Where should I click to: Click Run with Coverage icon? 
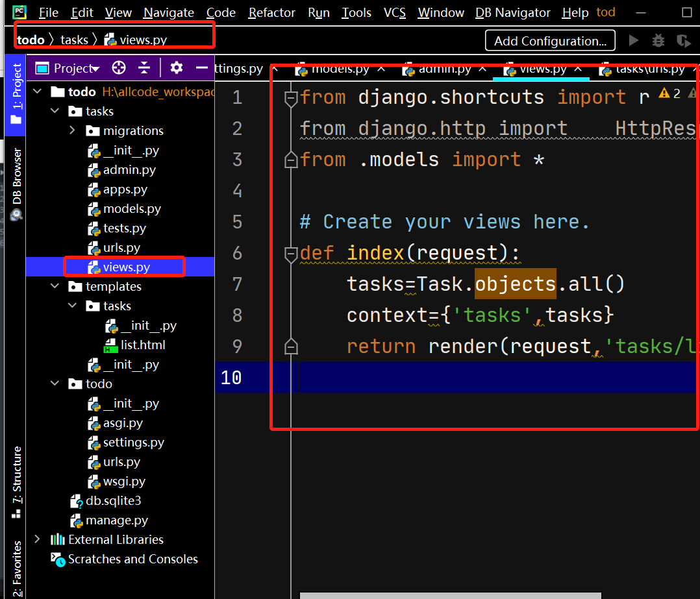click(683, 41)
